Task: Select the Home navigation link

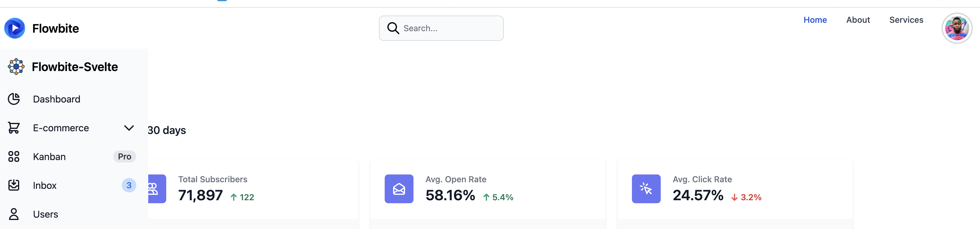Action: click(x=815, y=20)
